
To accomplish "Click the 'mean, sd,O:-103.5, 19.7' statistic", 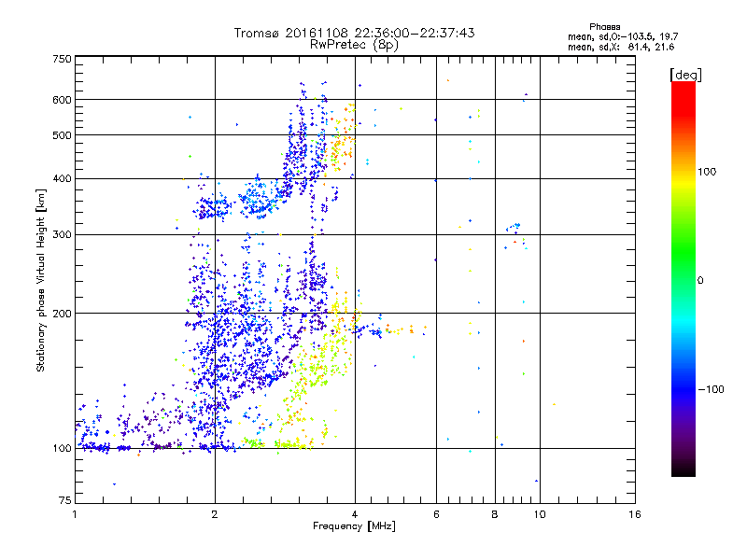I will 623,36.
